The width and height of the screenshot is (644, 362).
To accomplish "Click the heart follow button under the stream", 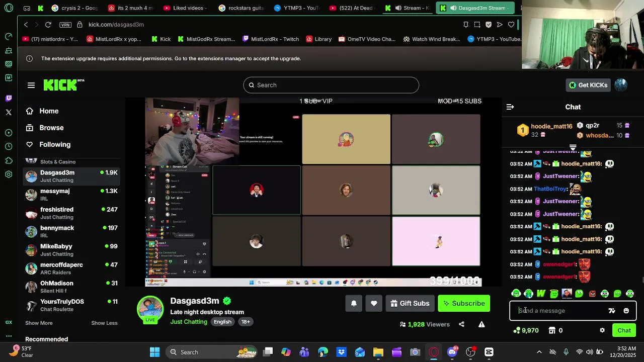I will click(374, 303).
